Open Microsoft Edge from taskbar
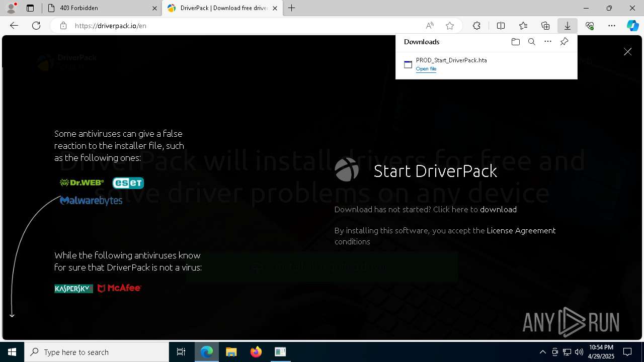The width and height of the screenshot is (644, 362). tap(207, 352)
